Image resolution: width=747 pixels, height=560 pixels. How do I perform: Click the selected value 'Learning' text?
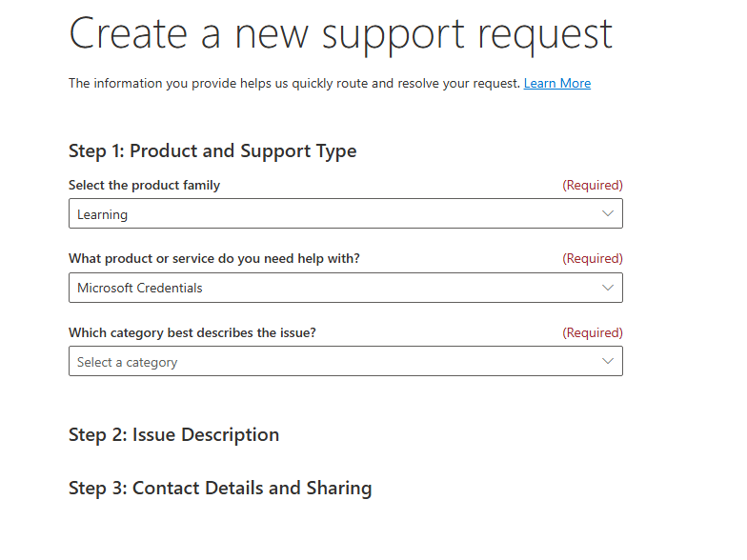[102, 215]
